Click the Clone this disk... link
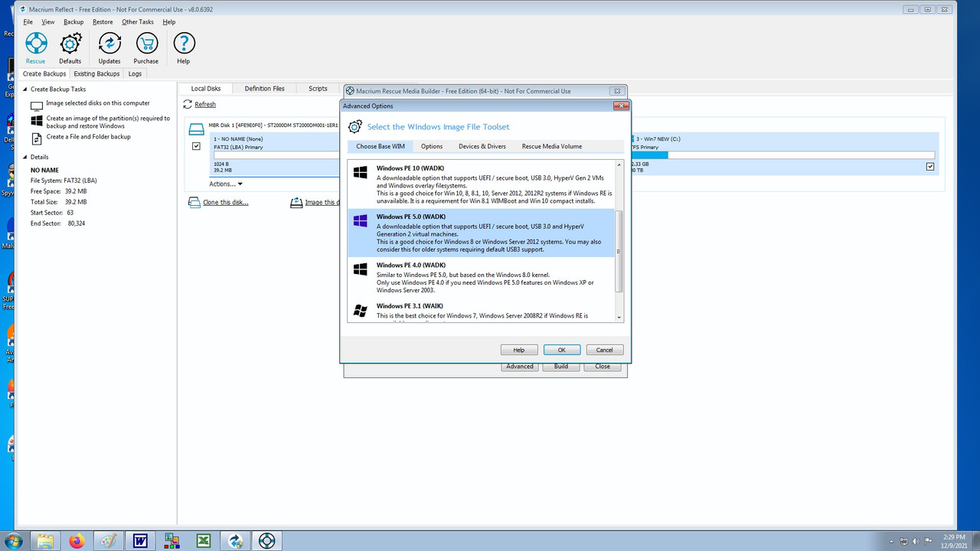Screen dimensions: 980x551 coord(226,203)
